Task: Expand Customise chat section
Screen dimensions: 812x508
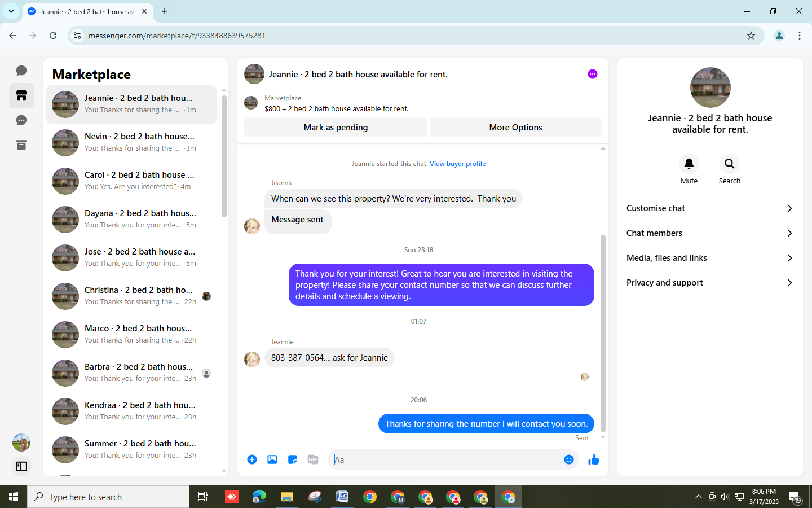Action: (710, 208)
